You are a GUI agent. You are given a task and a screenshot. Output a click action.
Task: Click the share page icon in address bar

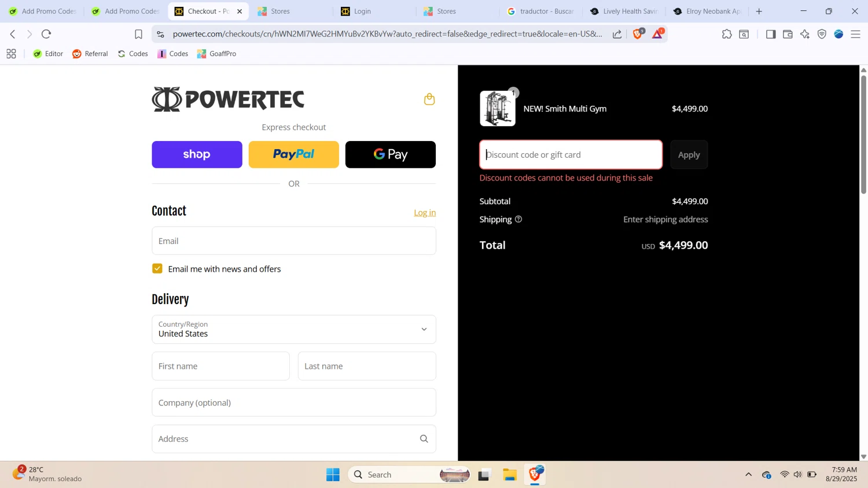pyautogui.click(x=617, y=34)
